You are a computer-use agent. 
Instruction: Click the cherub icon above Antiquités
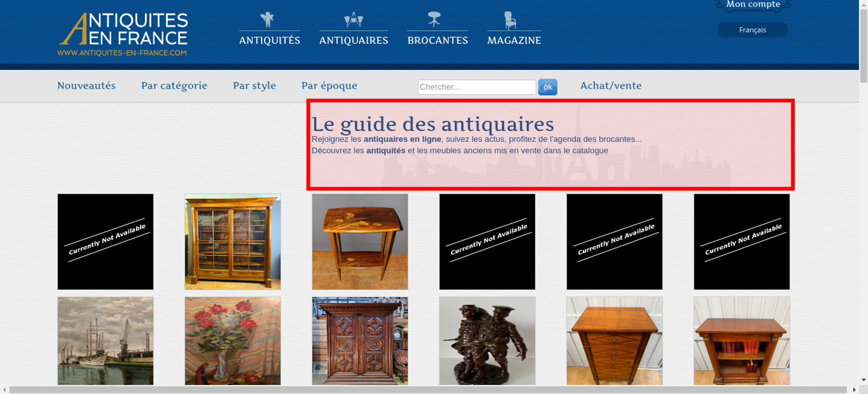[267, 20]
